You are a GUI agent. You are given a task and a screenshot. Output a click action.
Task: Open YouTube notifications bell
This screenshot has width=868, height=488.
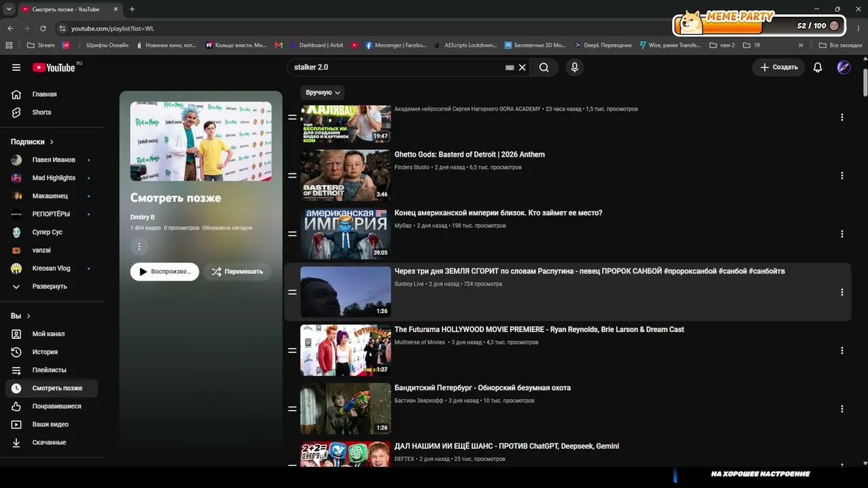(818, 68)
